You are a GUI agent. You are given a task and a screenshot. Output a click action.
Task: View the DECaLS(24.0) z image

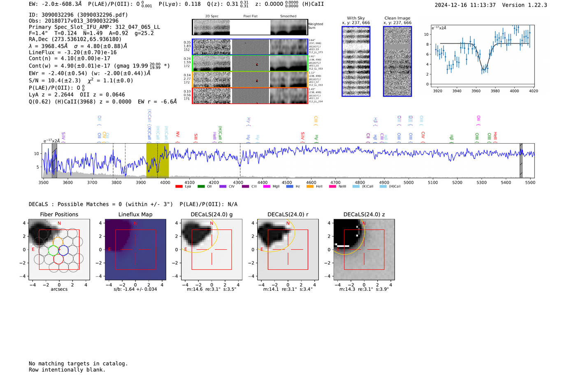tap(364, 249)
